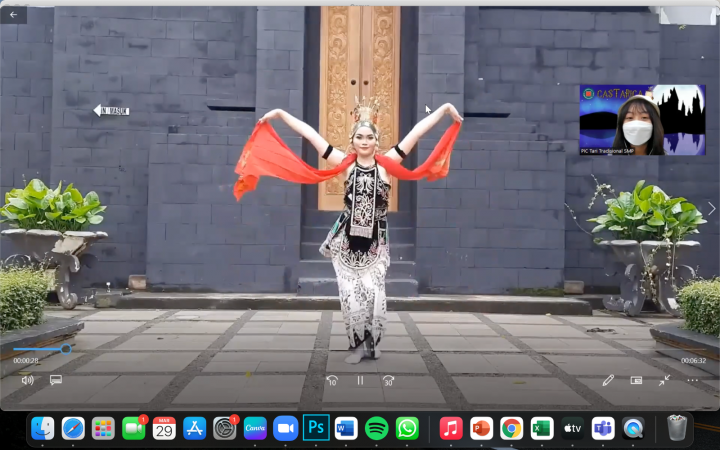The width and height of the screenshot is (720, 450).
Task: Mute the video volume
Action: click(x=27, y=380)
